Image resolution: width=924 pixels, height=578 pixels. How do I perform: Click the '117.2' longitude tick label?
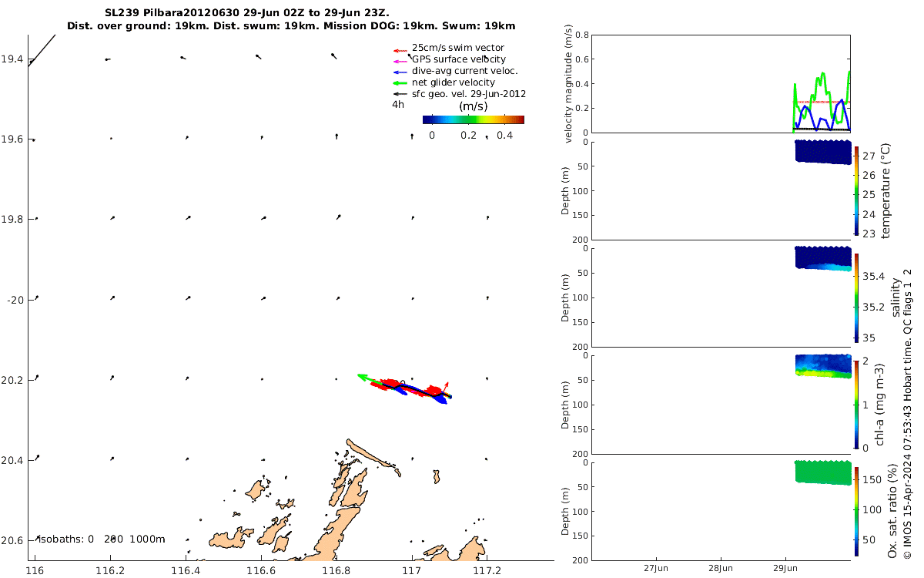pos(487,571)
